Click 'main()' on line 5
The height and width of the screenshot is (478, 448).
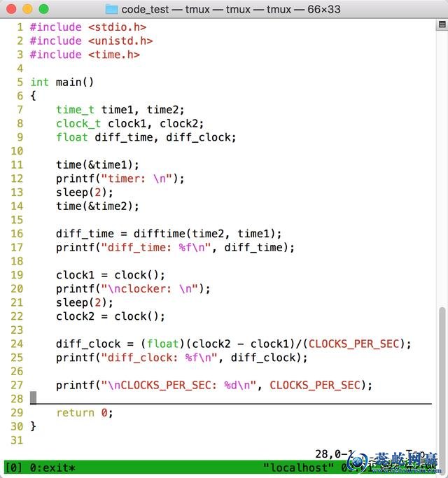click(x=75, y=83)
